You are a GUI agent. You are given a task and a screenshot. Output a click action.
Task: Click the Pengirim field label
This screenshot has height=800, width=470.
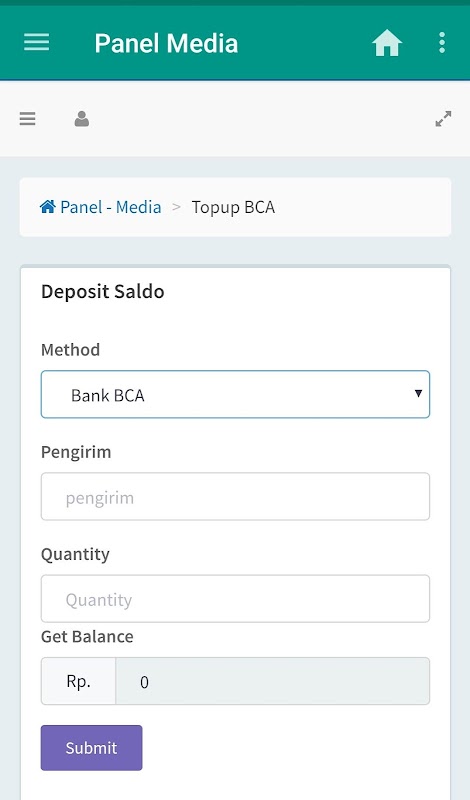pyautogui.click(x=76, y=453)
